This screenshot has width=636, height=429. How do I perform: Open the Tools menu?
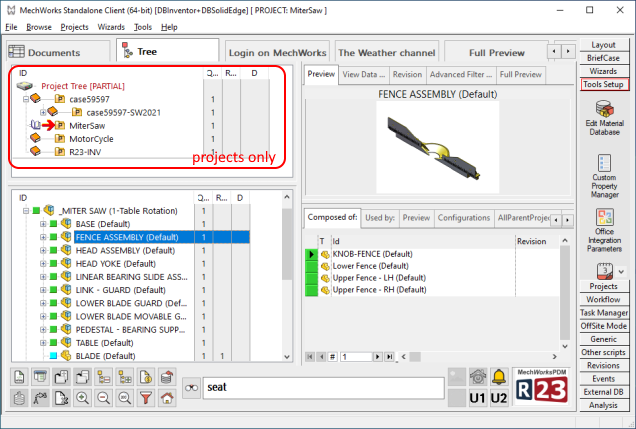[143, 27]
